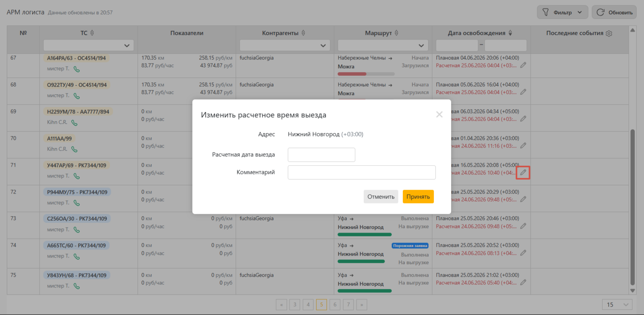The image size is (644, 315).
Task: Click the Обновить button
Action: click(614, 12)
